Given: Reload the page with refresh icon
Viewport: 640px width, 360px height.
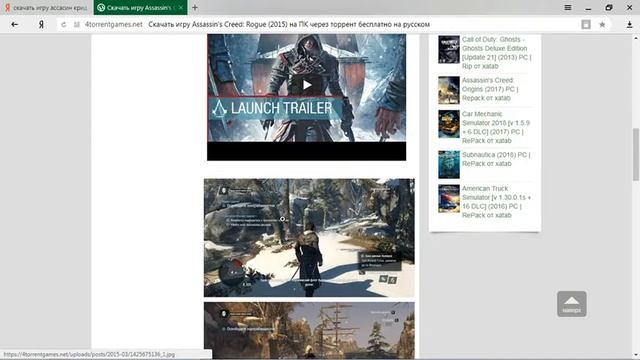Looking at the screenshot, I should point(63,24).
